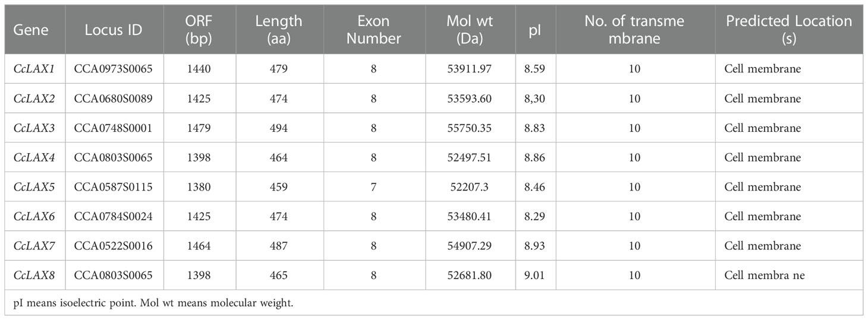The width and height of the screenshot is (868, 320).
Task: Select locus ID CCA0522S0016
Action: [x=113, y=246]
